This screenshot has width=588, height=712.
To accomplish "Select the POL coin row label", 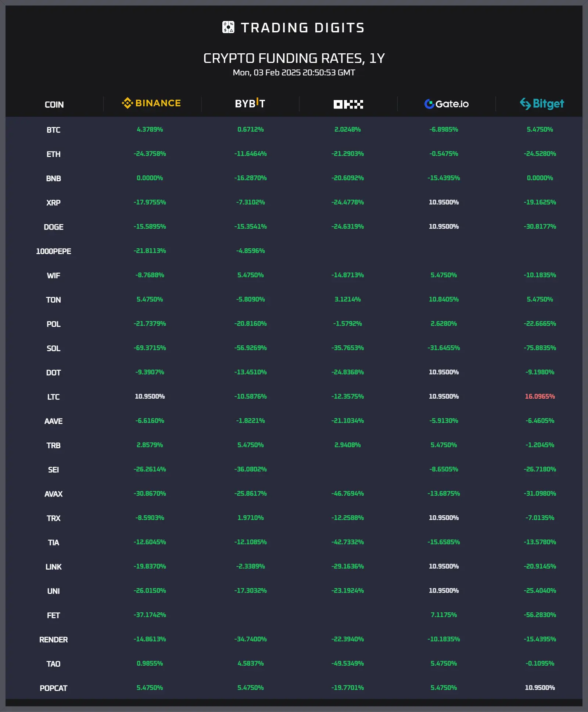I will click(54, 324).
